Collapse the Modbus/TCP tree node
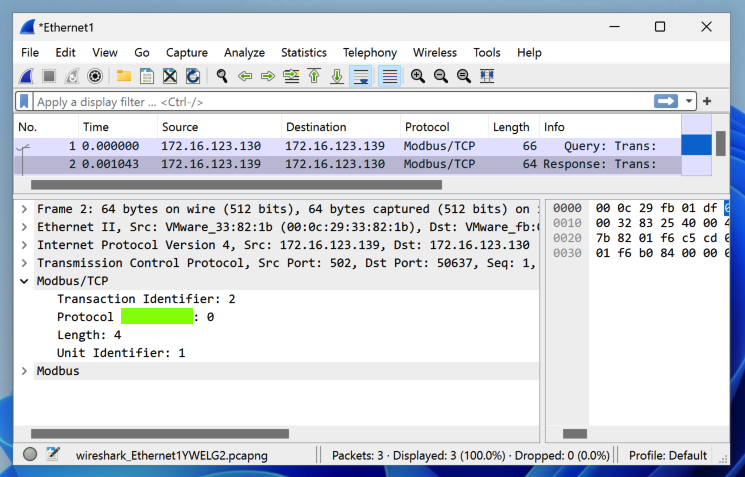Screen dimensions: 745x477 pos(24,281)
